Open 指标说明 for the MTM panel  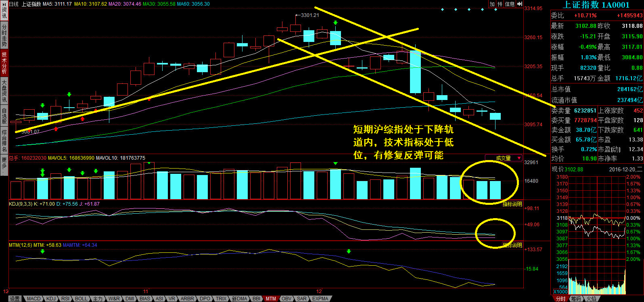click(x=512, y=245)
